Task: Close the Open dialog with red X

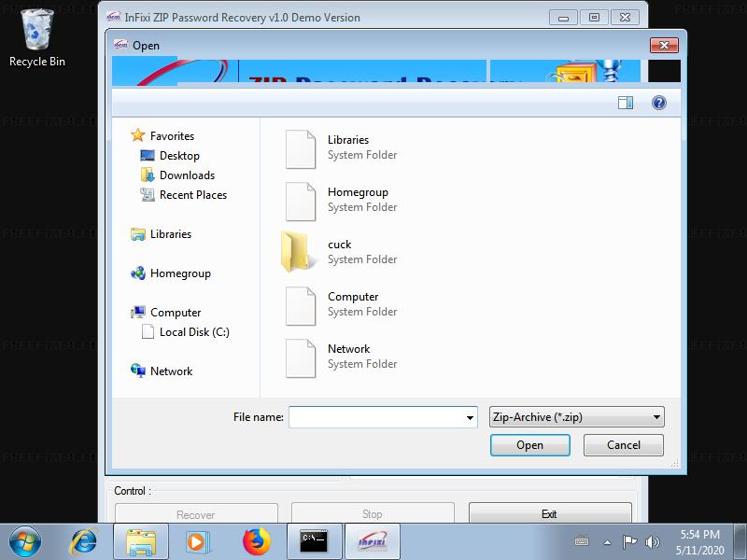Action: [664, 45]
